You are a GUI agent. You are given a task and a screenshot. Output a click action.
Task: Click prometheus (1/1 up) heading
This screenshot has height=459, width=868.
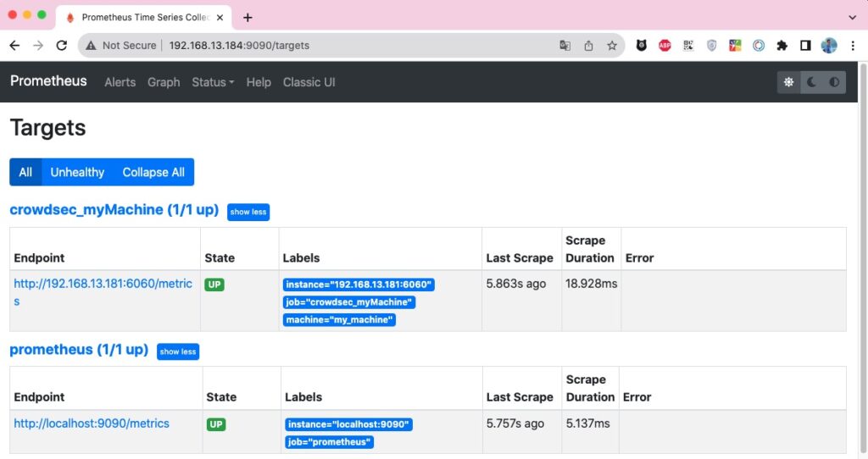[79, 350]
